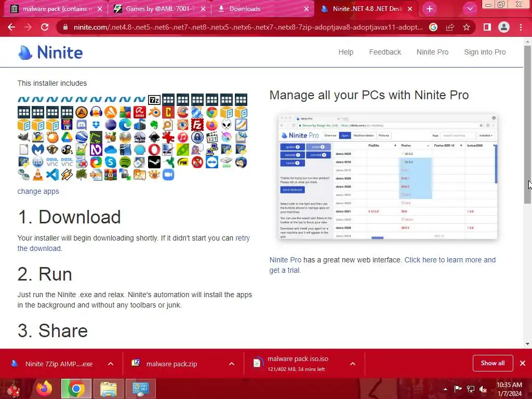
Task: Click the qBittorrent icon in app grid
Action: [38, 162]
